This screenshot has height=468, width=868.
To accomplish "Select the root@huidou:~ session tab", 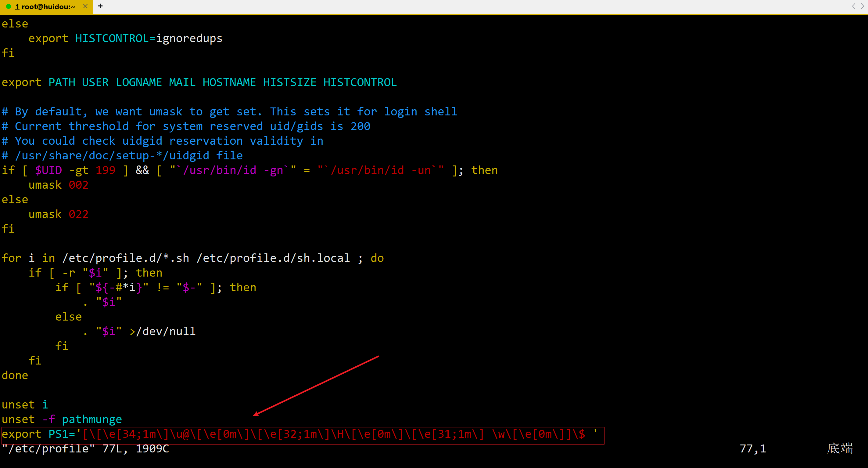I will click(48, 7).
